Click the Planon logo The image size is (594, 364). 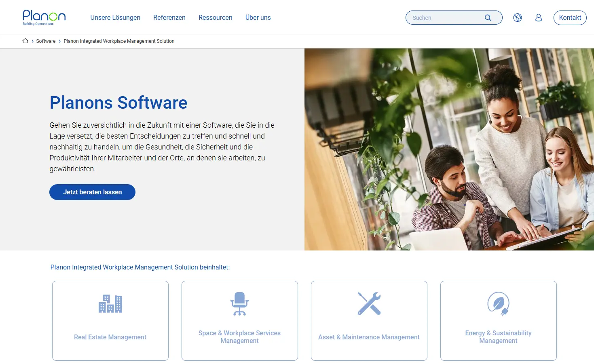[x=44, y=17]
